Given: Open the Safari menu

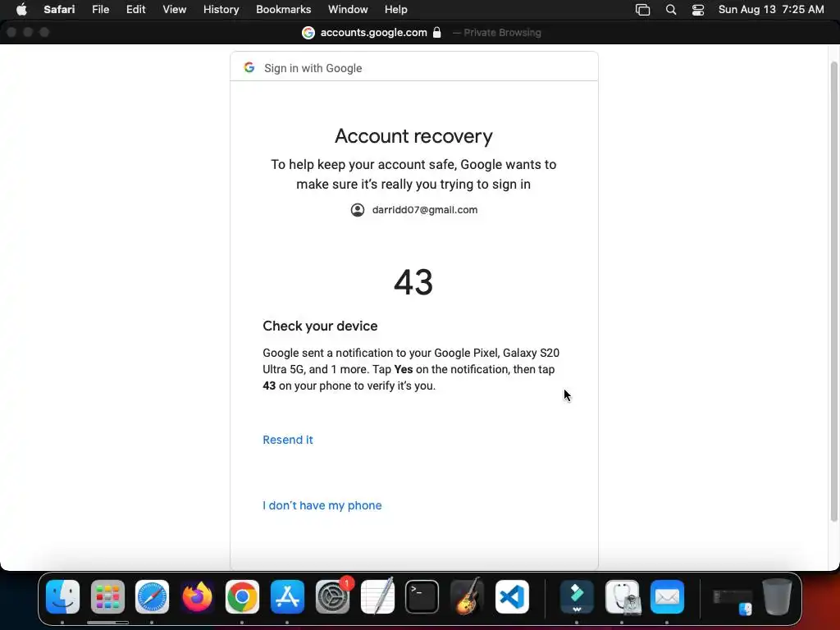Looking at the screenshot, I should pos(59,10).
